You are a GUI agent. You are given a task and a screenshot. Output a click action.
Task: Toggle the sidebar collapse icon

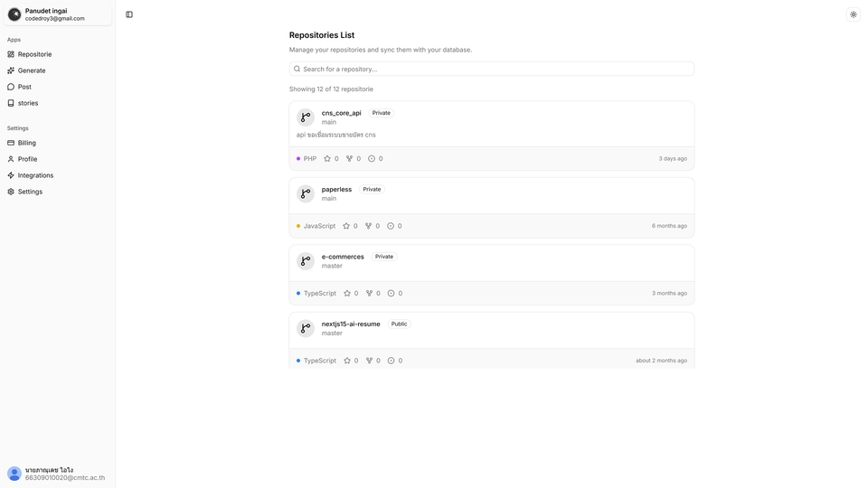129,14
